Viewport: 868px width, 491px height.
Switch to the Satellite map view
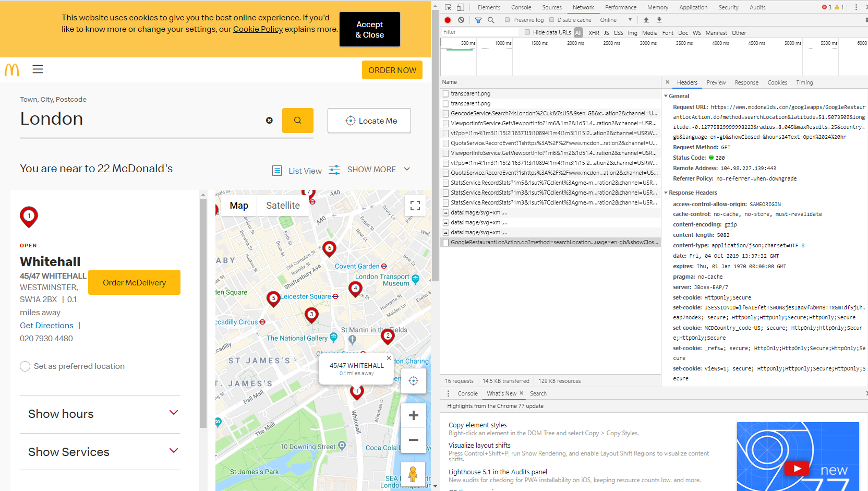pyautogui.click(x=283, y=206)
